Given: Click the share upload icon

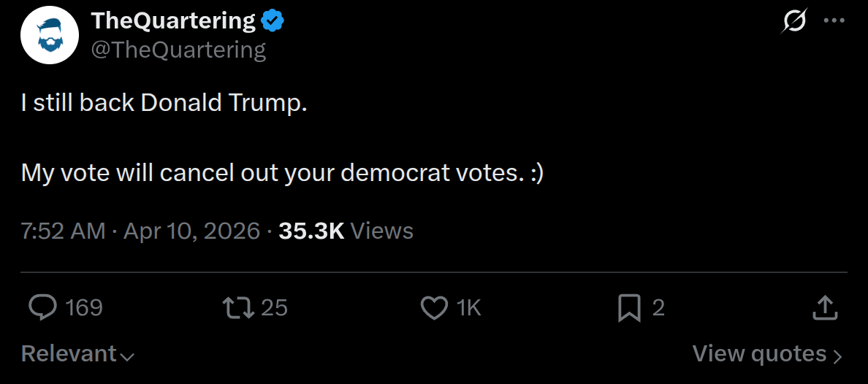Looking at the screenshot, I should [x=824, y=308].
